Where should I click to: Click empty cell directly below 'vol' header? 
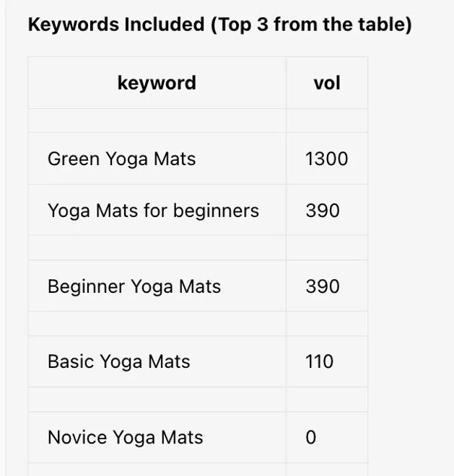(326, 120)
